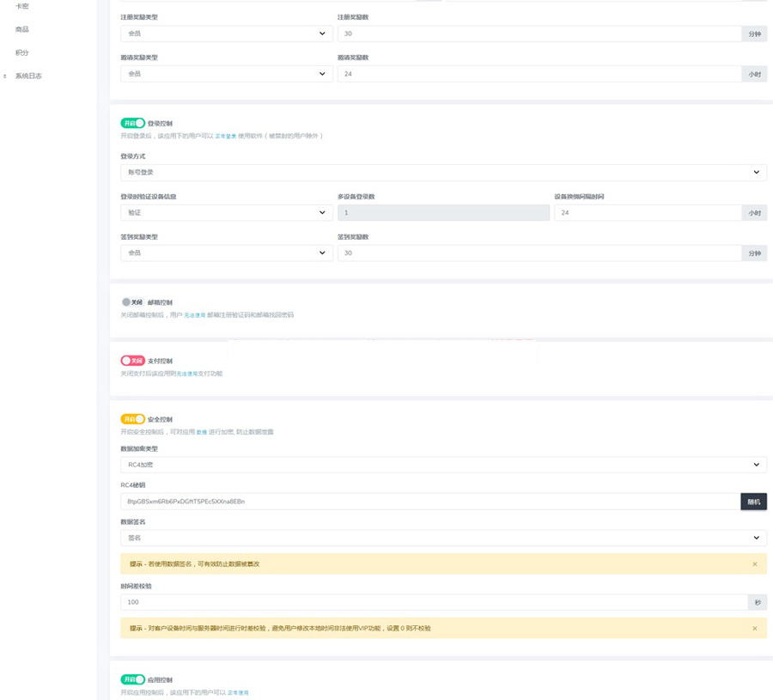Click into the RC4秘钥 input field
The image size is (773, 700).
(x=429, y=502)
